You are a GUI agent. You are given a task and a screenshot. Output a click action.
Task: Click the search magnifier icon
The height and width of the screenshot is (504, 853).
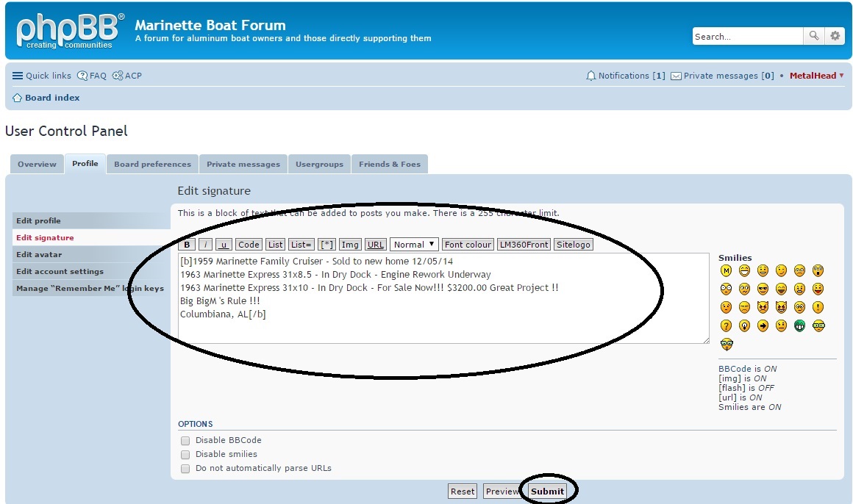813,36
